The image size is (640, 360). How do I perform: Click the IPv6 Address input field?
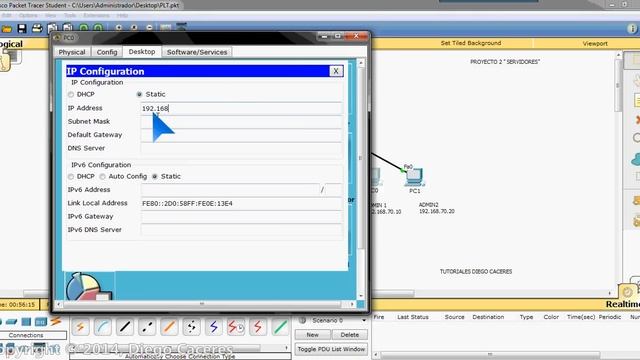(x=230, y=190)
